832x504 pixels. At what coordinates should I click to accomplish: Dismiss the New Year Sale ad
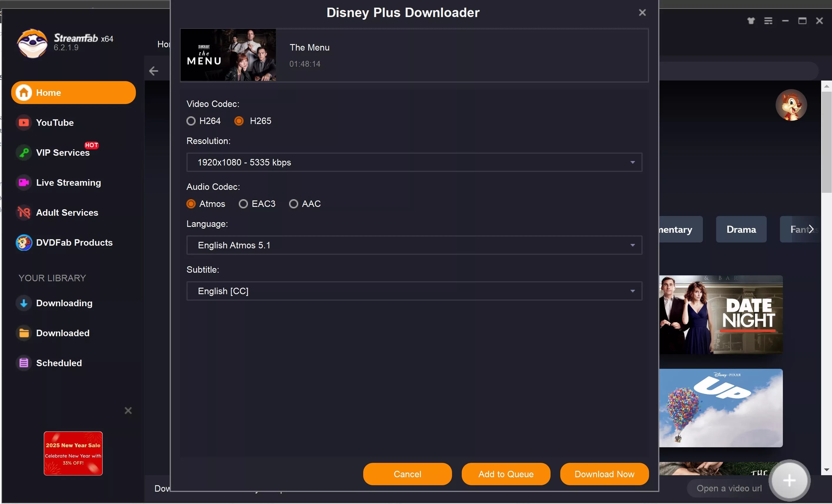click(x=128, y=411)
